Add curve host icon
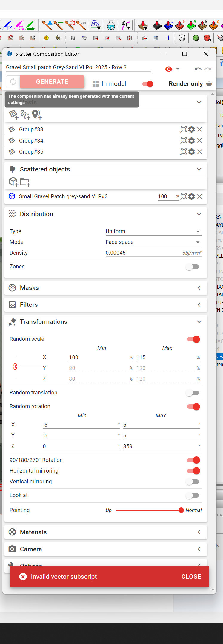Viewport: 223px width, 644px height. click(25, 114)
